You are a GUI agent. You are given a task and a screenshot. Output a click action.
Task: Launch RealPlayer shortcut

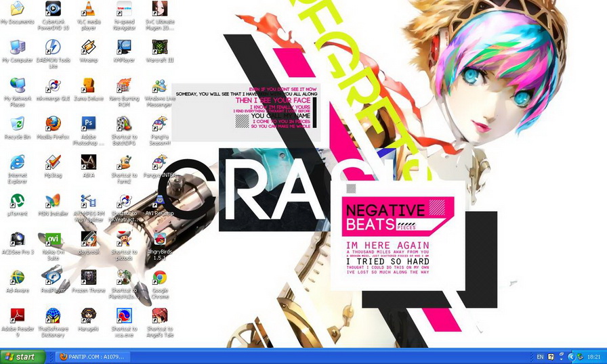(x=53, y=277)
